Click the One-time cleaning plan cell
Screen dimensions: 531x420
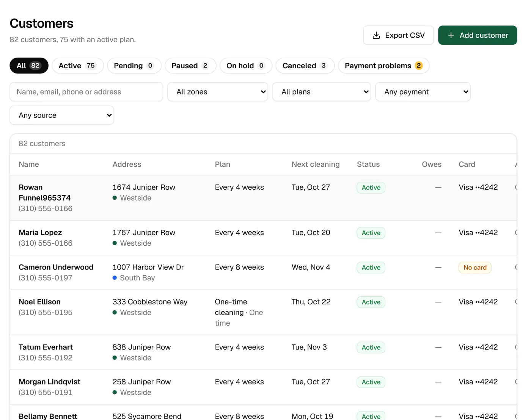point(239,312)
